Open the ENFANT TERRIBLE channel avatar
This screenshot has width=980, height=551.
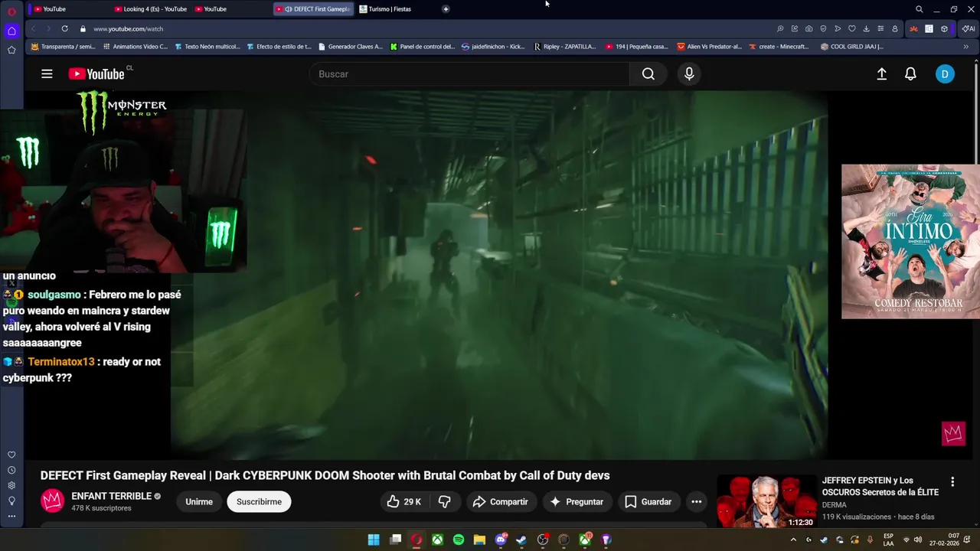pyautogui.click(x=52, y=501)
